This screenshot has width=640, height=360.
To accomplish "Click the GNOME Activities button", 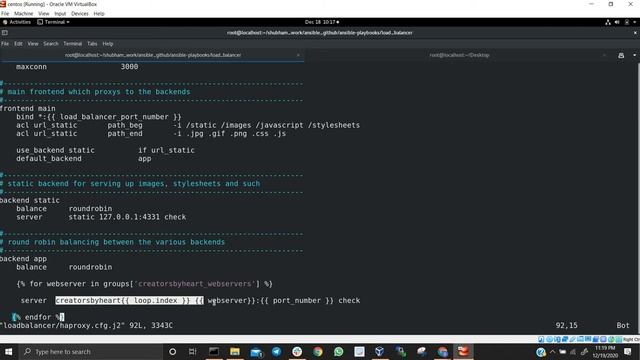I will 17,22.
